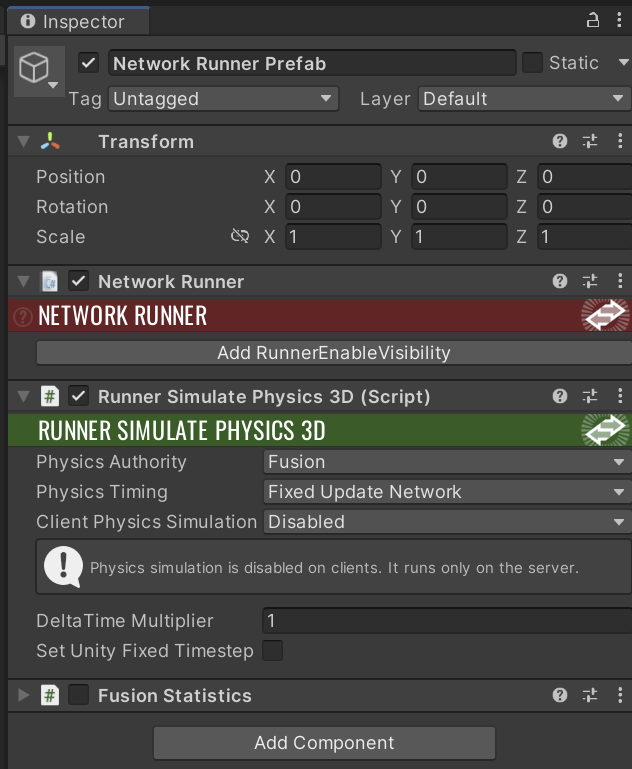Click the question mark on red Network Runner banner
This screenshot has width=632, height=769.
click(23, 316)
